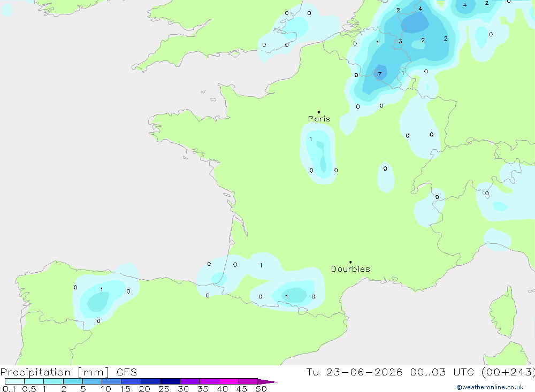Click the '35' legend scale value
Image resolution: width=535 pixels, height=392 pixels.
coord(203,389)
